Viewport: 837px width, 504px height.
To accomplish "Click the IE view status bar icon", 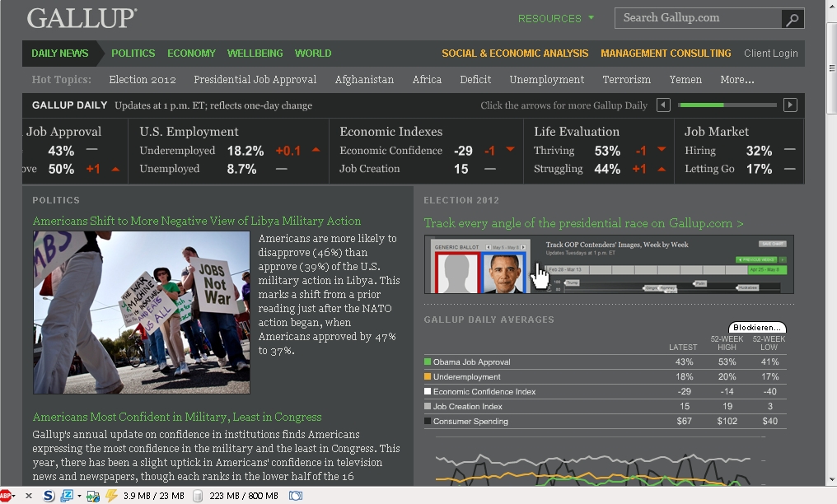I will click(93, 497).
